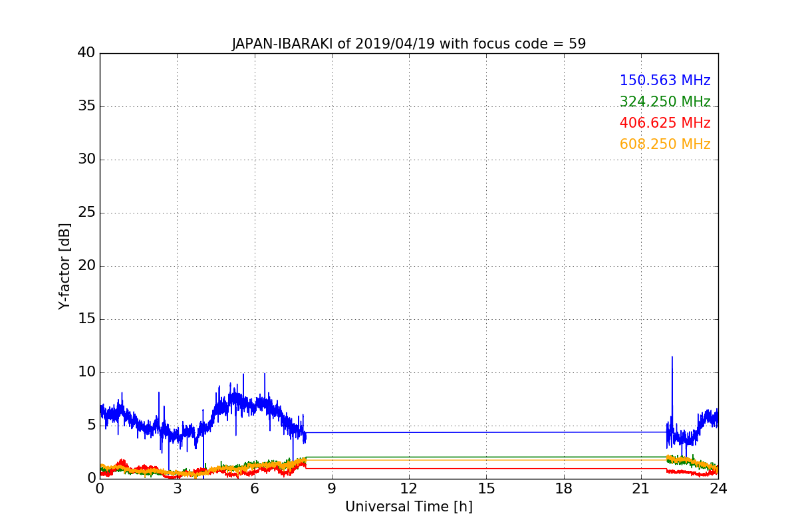Select the y-axis tick label 20
This screenshot has height=532, width=798.
click(x=86, y=266)
